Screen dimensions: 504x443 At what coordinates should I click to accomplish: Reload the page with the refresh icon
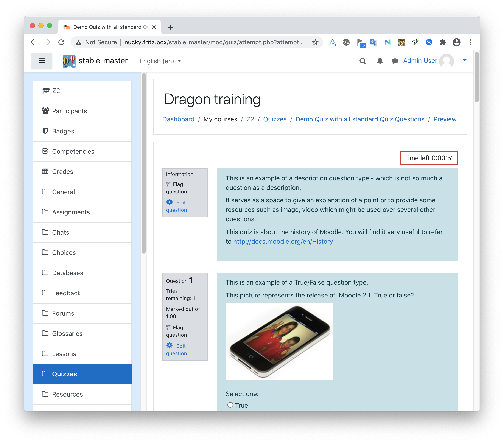point(61,42)
